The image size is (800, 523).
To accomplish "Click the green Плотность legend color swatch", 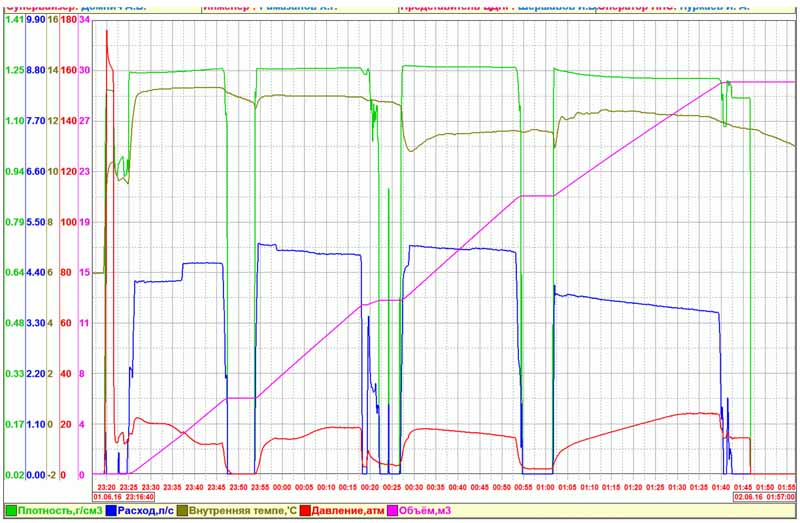I will point(11,511).
